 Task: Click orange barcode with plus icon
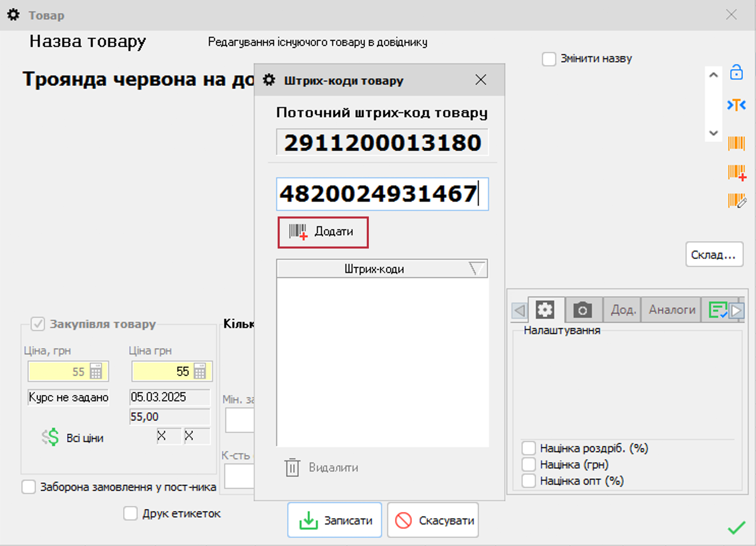tap(737, 173)
